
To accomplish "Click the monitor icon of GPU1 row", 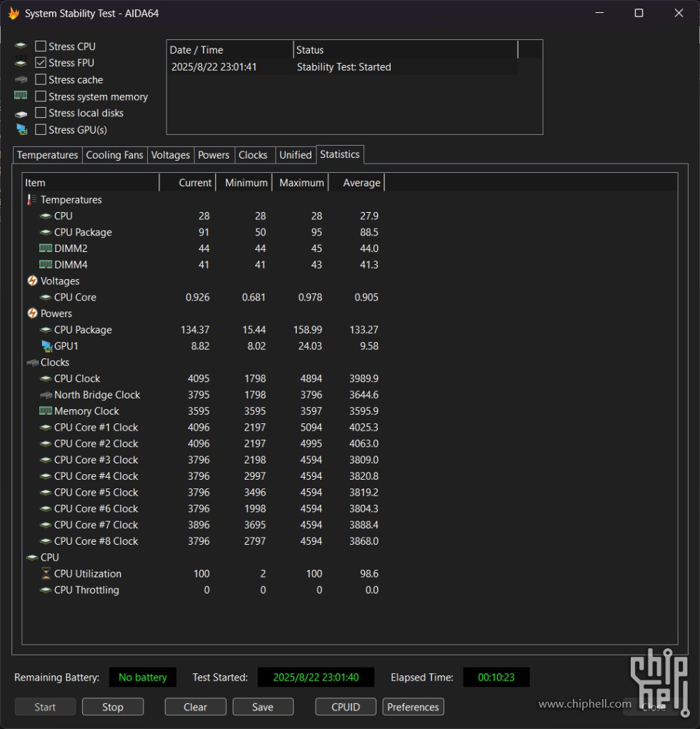I will click(x=46, y=346).
